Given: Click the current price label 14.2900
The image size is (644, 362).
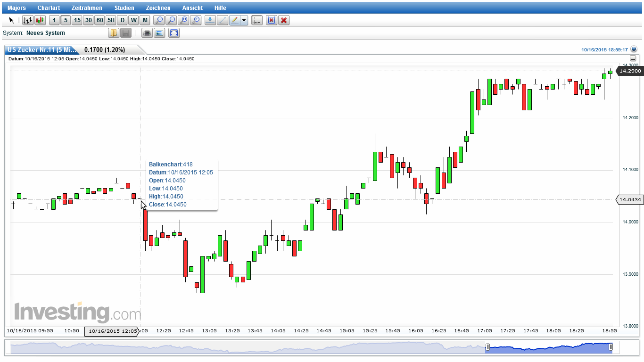Looking at the screenshot, I should click(630, 71).
